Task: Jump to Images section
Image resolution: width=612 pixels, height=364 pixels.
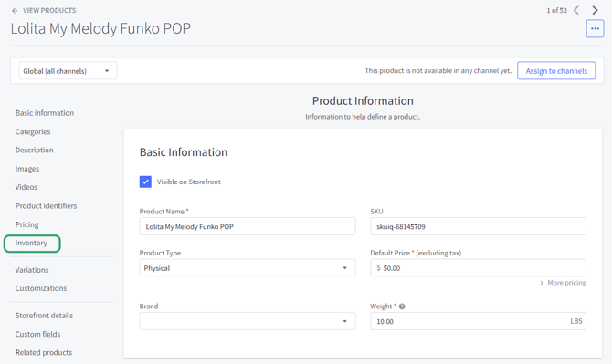Action: pos(27,169)
